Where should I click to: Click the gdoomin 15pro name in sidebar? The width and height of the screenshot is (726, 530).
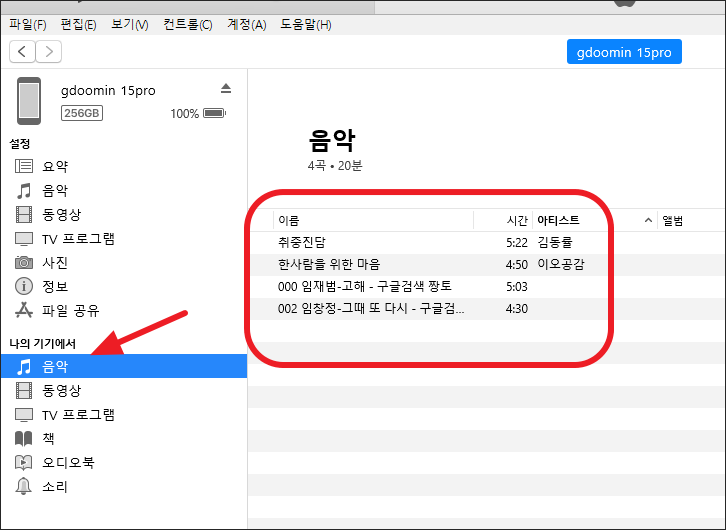[x=108, y=90]
